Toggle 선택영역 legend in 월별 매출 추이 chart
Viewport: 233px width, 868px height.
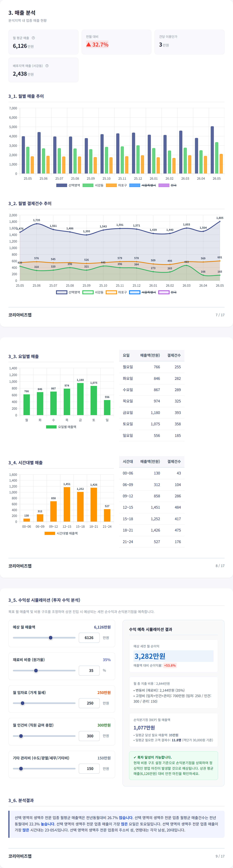(x=68, y=185)
